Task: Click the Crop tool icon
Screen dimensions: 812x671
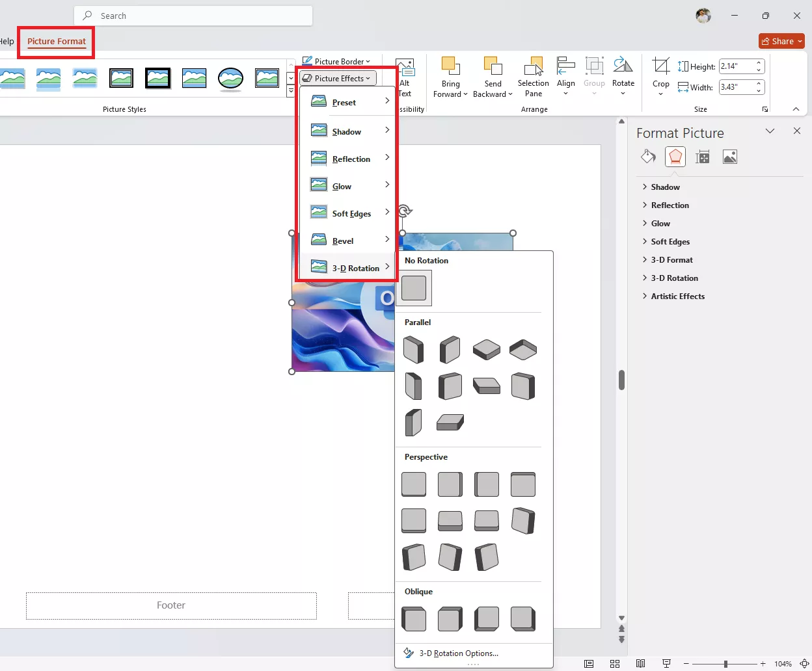Action: 660,66
